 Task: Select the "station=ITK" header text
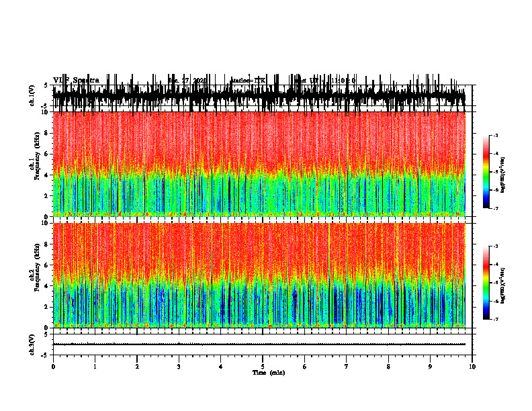(249, 81)
